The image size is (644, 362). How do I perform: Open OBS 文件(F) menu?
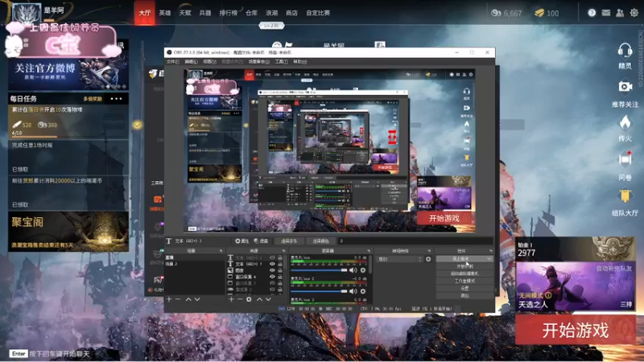tap(172, 62)
